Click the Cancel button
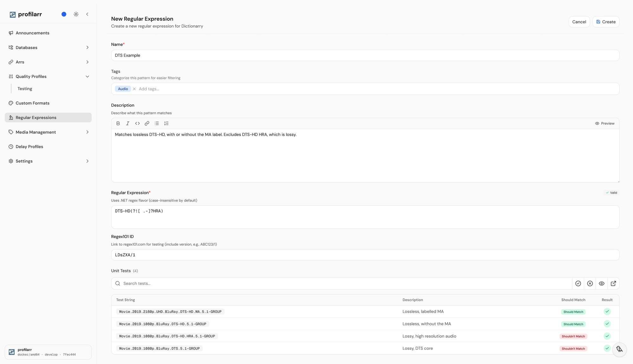Screen dimensions: 633x364 579,22
